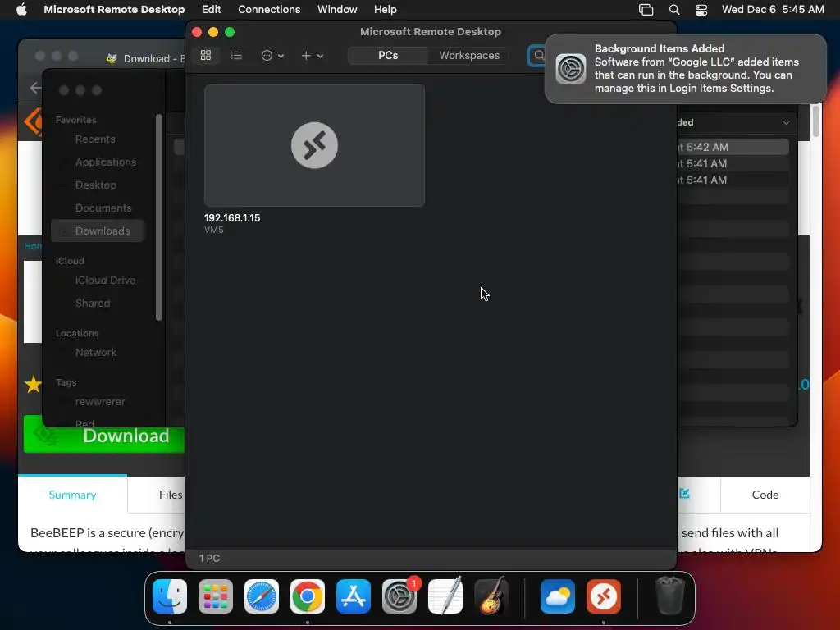840x630 pixels.
Task: Click the 1 PC status bar text
Action: pos(209,558)
